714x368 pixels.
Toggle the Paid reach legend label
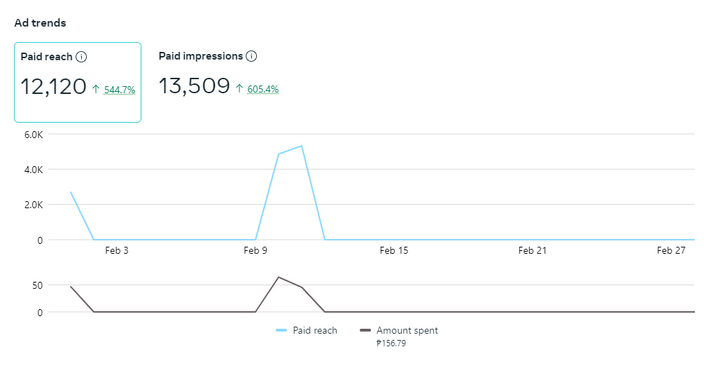[315, 330]
